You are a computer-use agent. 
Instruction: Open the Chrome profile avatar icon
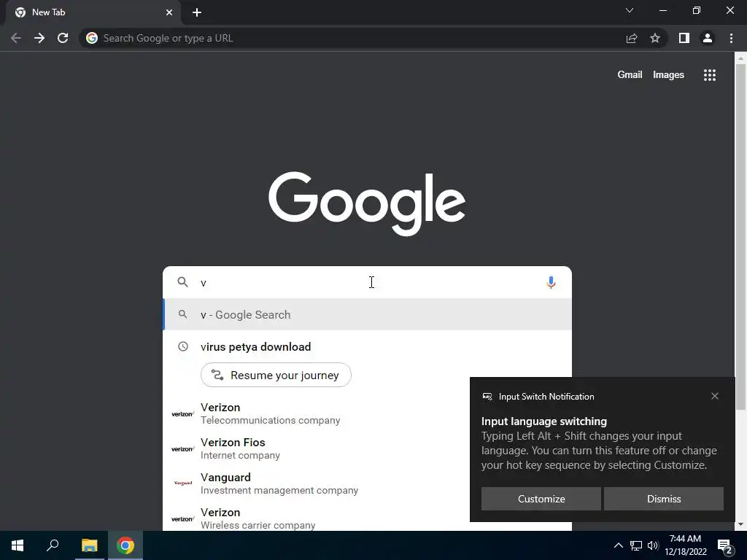tap(708, 38)
